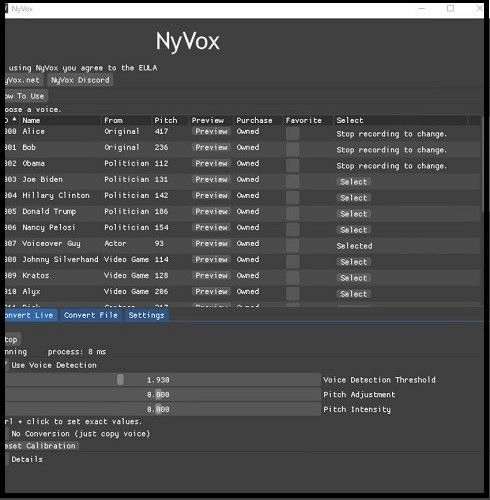
Task: Toggle favorite for Johnny Silverhand
Action: [x=292, y=262]
